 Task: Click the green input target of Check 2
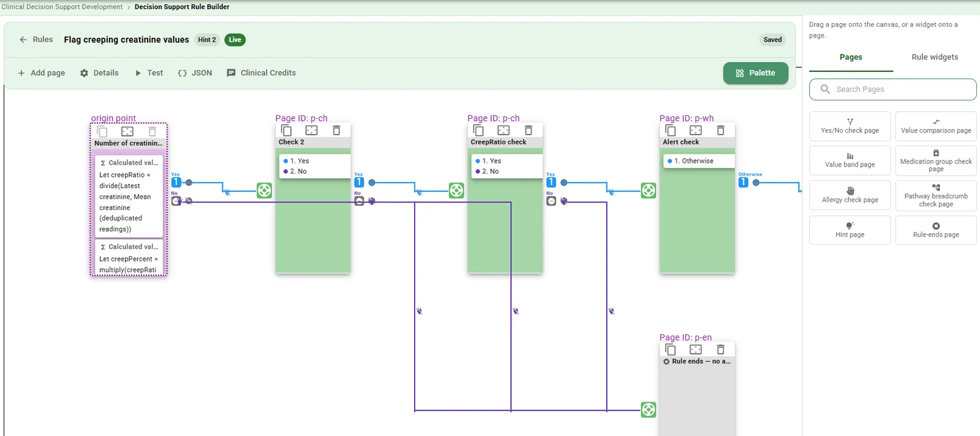pos(264,190)
